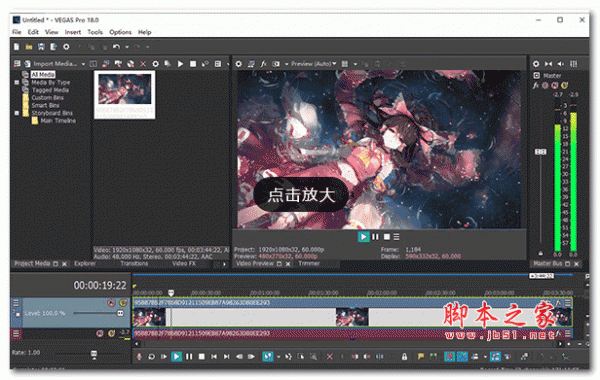Select the imported video thumbnail

pyautogui.click(x=125, y=95)
